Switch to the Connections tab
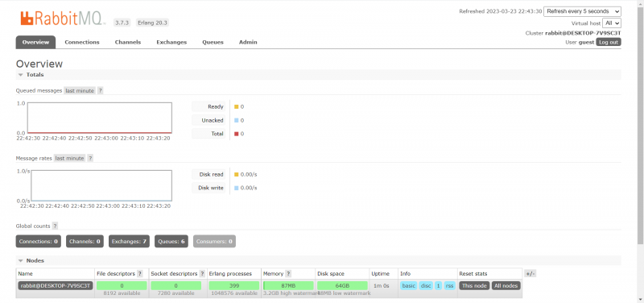Screen dimensions: 644x303 pyautogui.click(x=82, y=43)
